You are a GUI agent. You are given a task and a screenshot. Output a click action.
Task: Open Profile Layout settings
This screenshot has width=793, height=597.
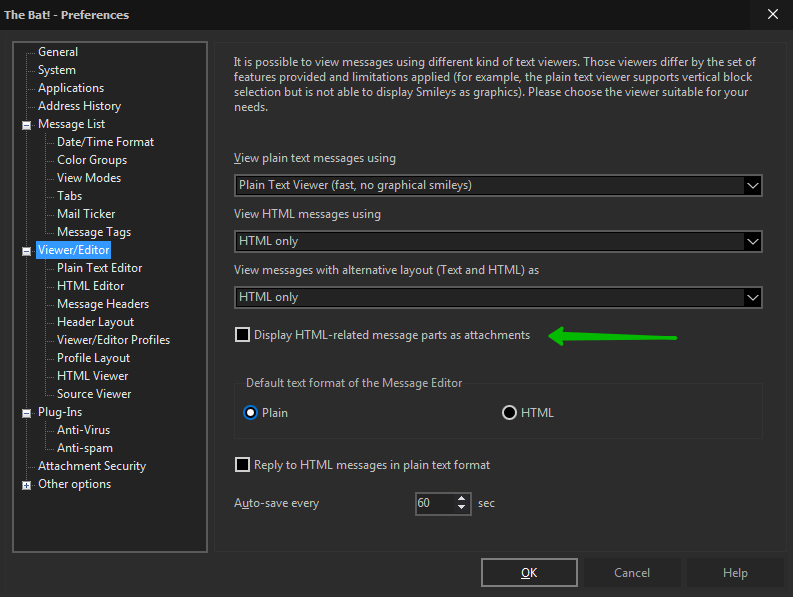(x=94, y=358)
